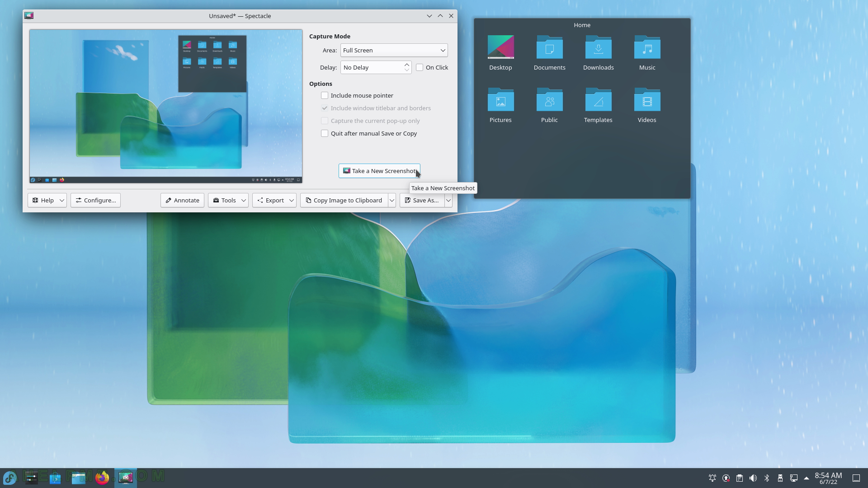Open the Pictures folder in Home widget
The height and width of the screenshot is (488, 868).
500,105
